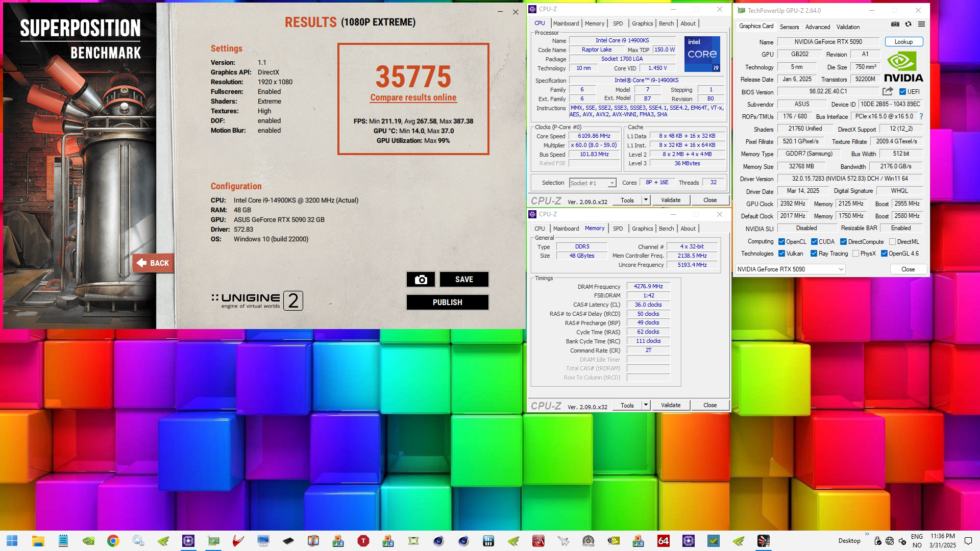Toggle PhysX checkbox in GPU-Z
The image size is (980, 551).
click(x=855, y=254)
